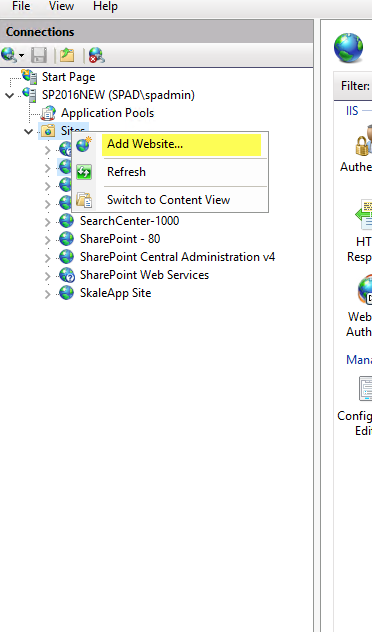Click the Delete Connection toolbar icon
The height and width of the screenshot is (632, 372).
pos(97,55)
